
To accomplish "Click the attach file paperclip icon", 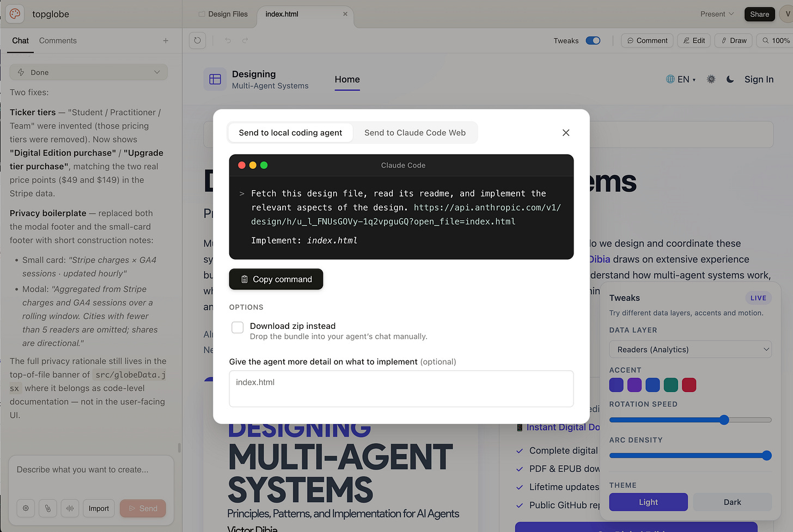I will coord(48,509).
